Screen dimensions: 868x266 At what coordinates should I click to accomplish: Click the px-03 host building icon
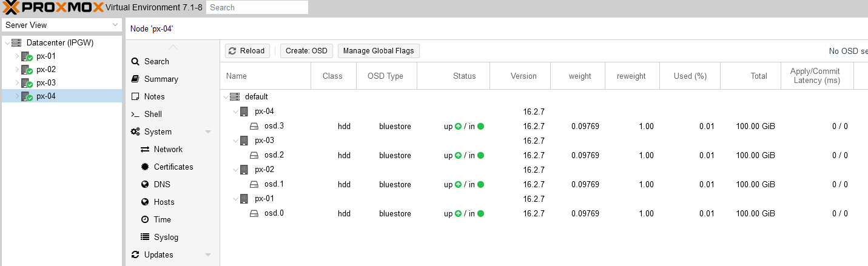[x=244, y=141]
